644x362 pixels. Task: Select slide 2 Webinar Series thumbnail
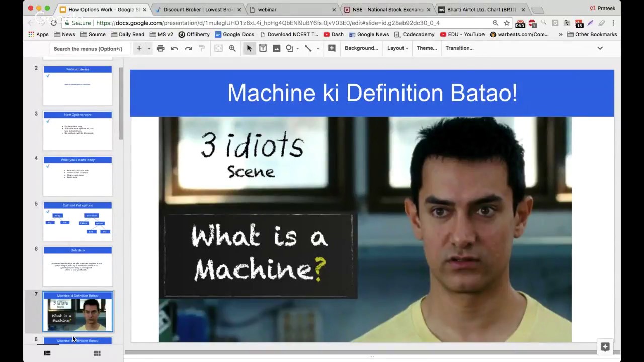pos(77,85)
